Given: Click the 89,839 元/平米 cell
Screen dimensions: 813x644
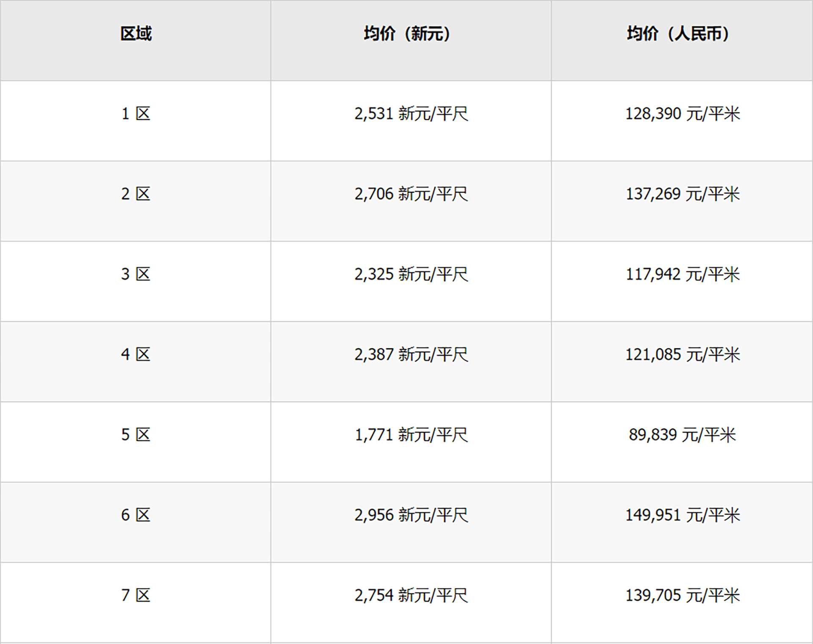Looking at the screenshot, I should (682, 435).
